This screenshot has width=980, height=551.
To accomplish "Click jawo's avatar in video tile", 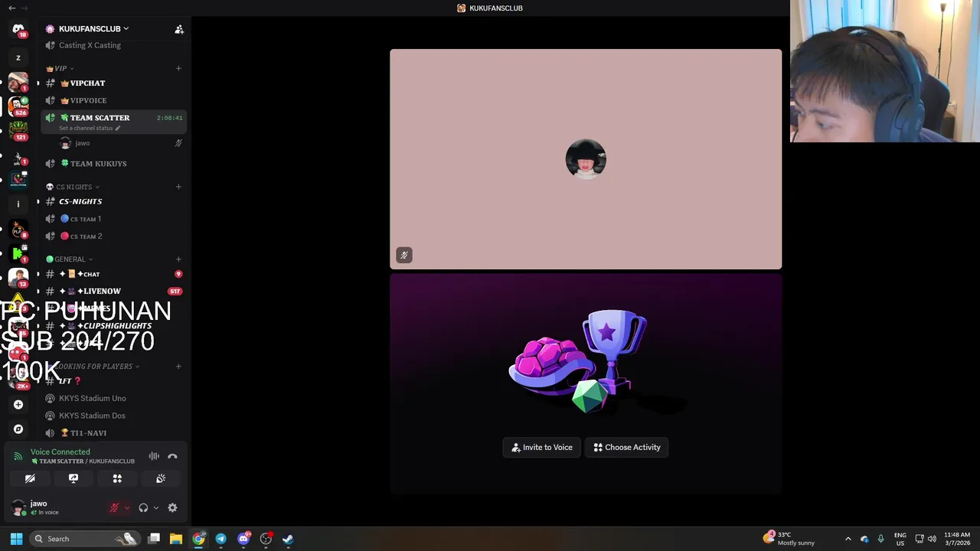I will (586, 159).
